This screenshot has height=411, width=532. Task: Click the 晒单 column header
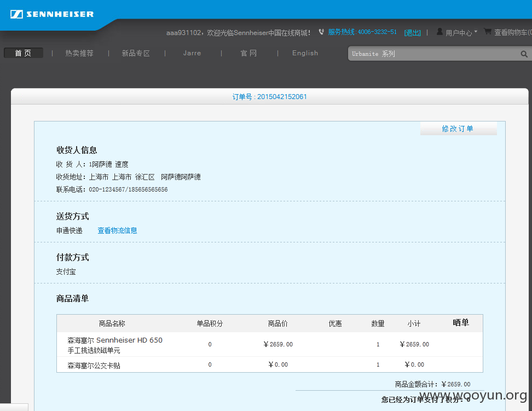[461, 323]
